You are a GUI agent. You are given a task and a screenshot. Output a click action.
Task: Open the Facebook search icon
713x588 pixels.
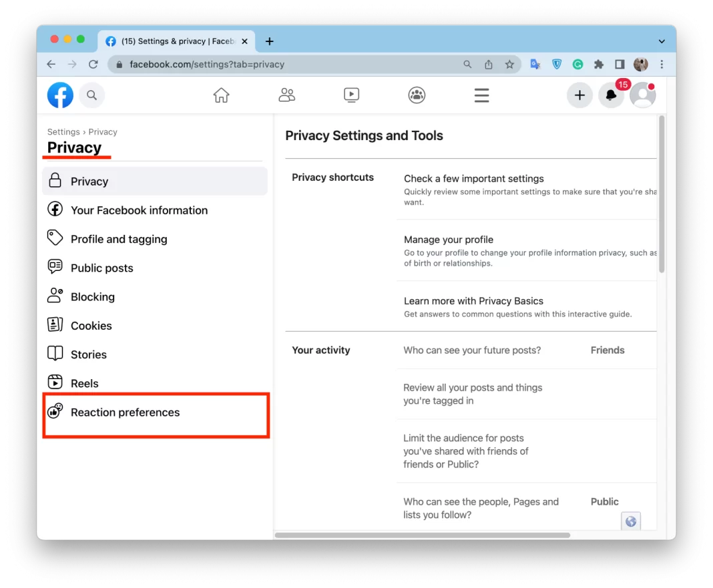pyautogui.click(x=92, y=95)
